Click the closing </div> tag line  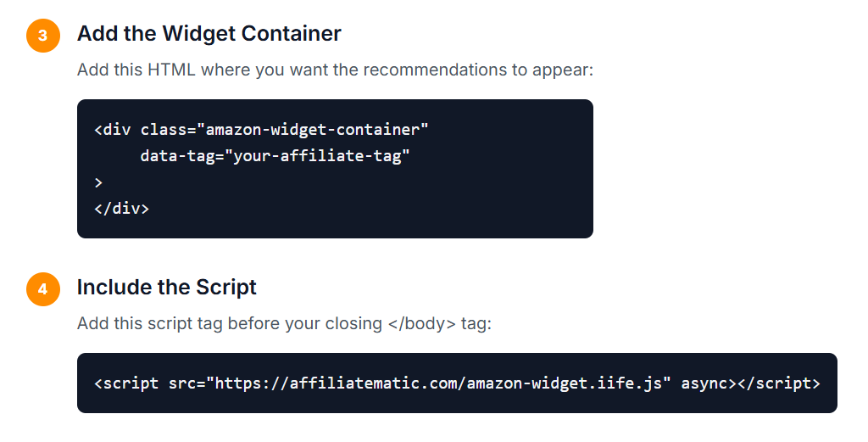point(121,208)
